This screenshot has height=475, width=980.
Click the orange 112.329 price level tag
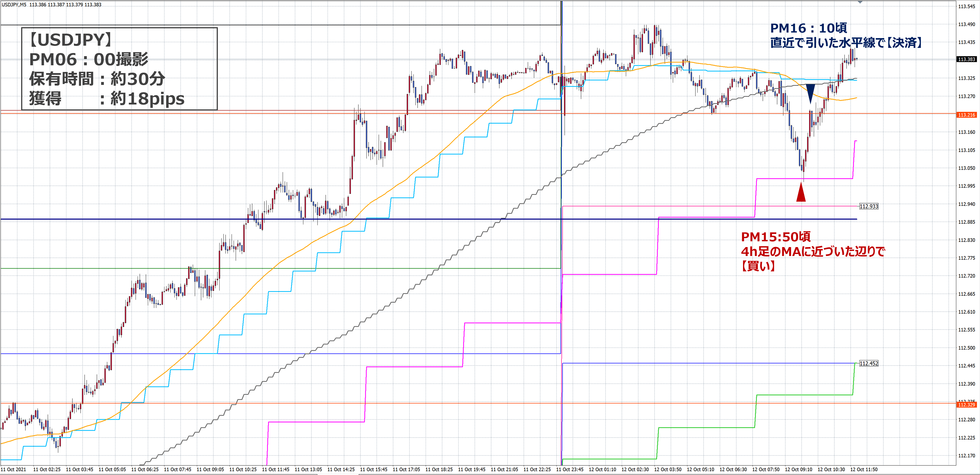[x=966, y=405]
